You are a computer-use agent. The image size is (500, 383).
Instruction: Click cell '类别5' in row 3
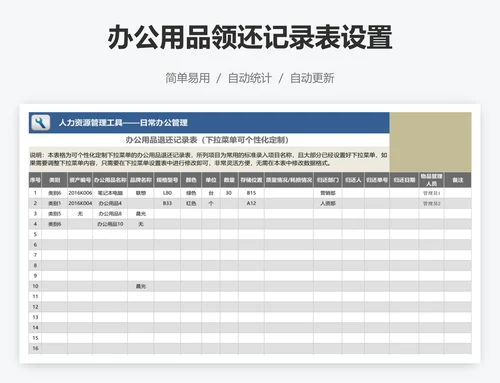pos(55,214)
